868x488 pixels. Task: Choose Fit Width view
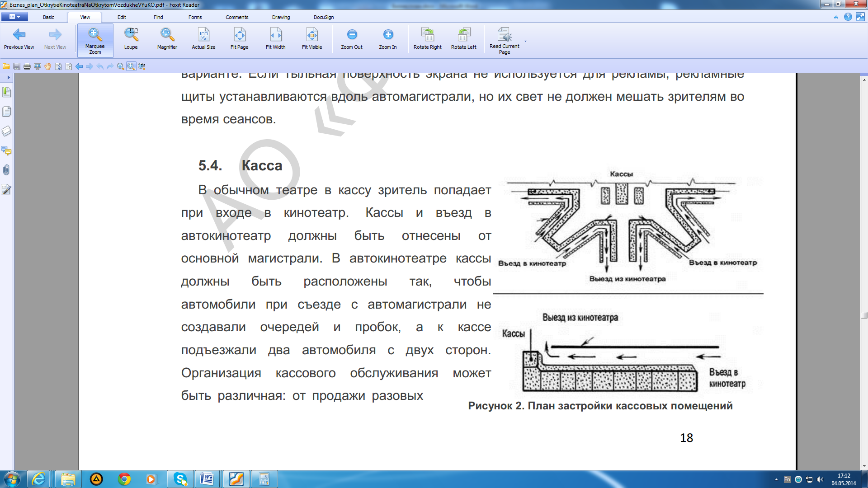click(276, 39)
